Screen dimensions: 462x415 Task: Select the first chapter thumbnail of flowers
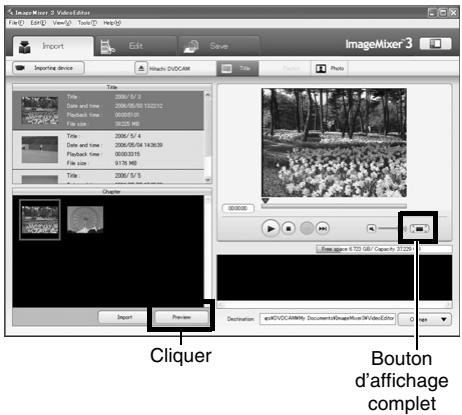coord(40,220)
